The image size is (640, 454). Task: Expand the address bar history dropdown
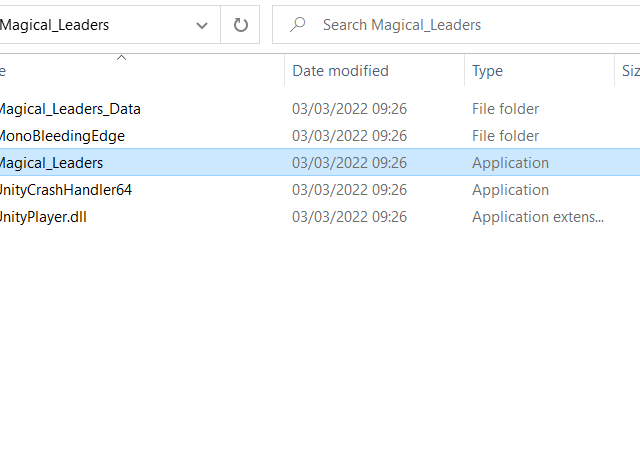coord(202,25)
